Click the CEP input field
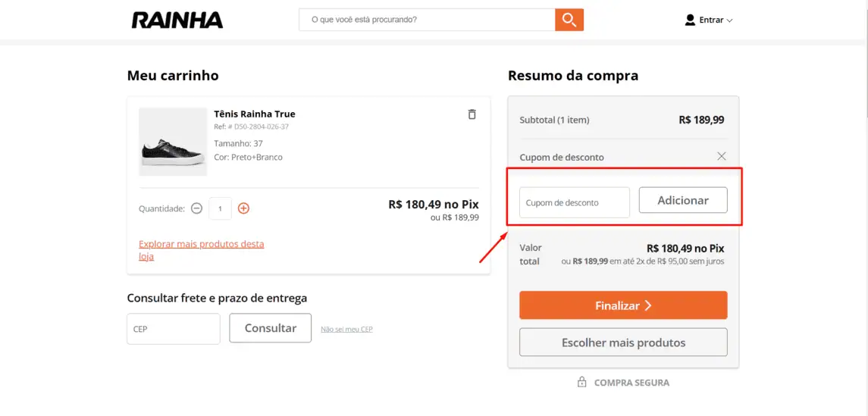This screenshot has width=868, height=416. pyautogui.click(x=173, y=329)
